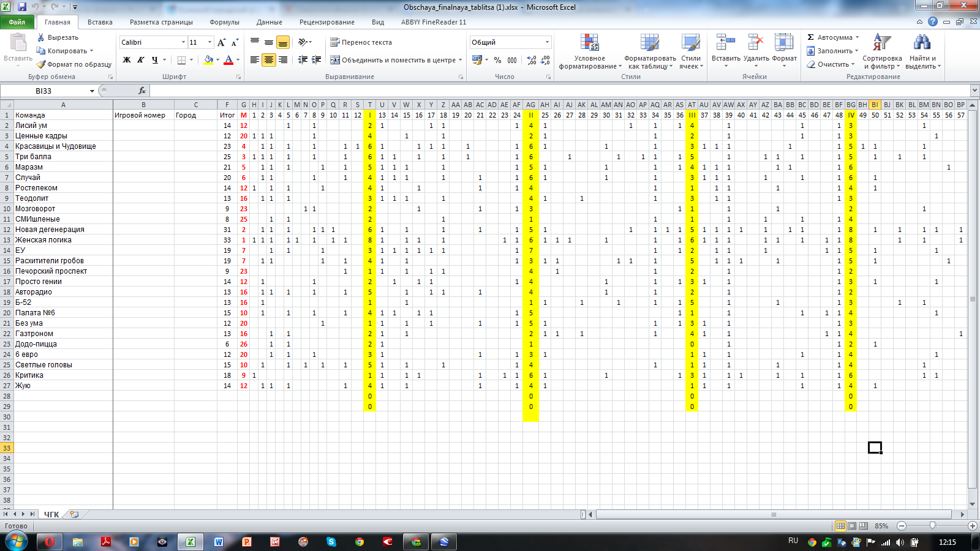
Task: Click the increase font size icon
Action: click(x=222, y=42)
